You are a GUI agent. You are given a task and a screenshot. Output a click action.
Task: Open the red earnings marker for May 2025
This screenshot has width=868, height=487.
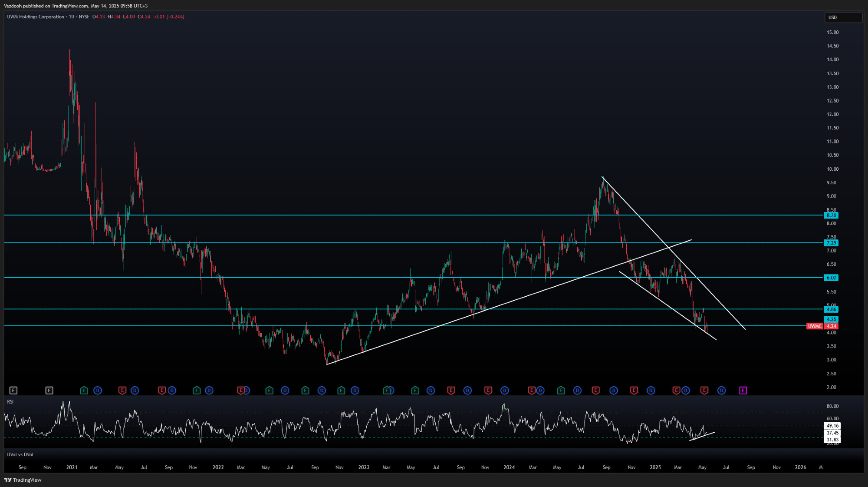pos(704,391)
